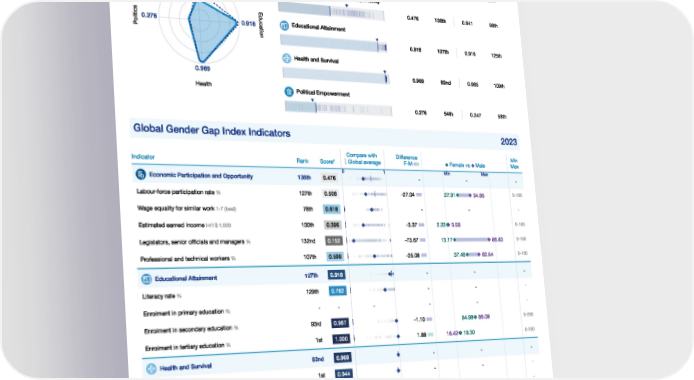The height and width of the screenshot is (380, 694).
Task: Select the Political Empowerment score bar
Action: click(339, 108)
